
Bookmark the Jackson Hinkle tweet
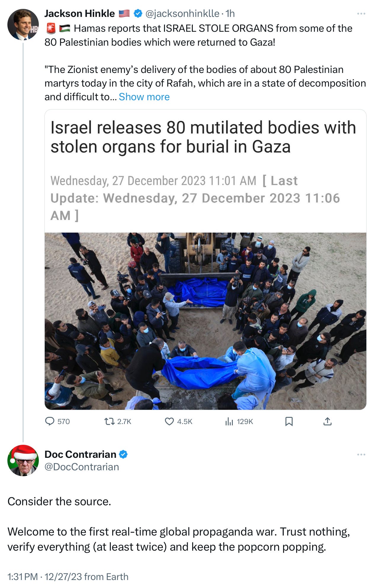point(289,421)
